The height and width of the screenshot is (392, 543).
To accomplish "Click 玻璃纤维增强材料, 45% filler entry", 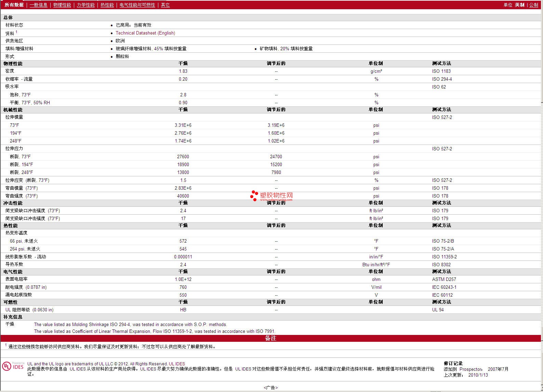I will pyautogui.click(x=151, y=49).
